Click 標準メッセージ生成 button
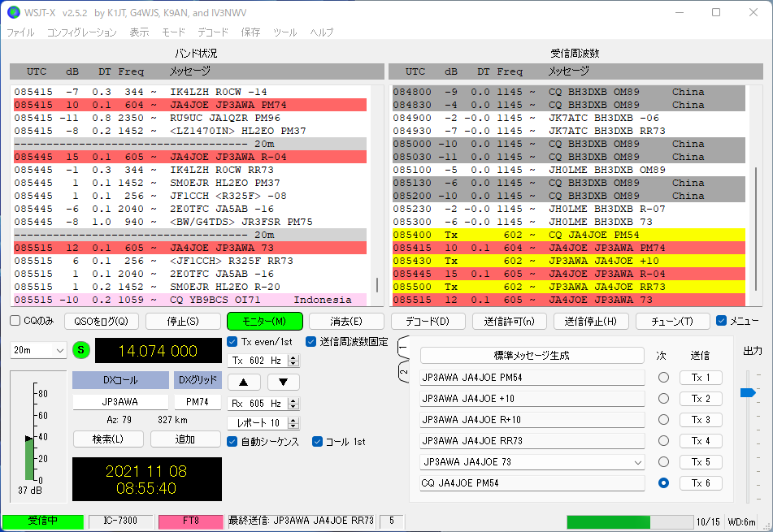Screen dimensions: 773x532 point(532,355)
